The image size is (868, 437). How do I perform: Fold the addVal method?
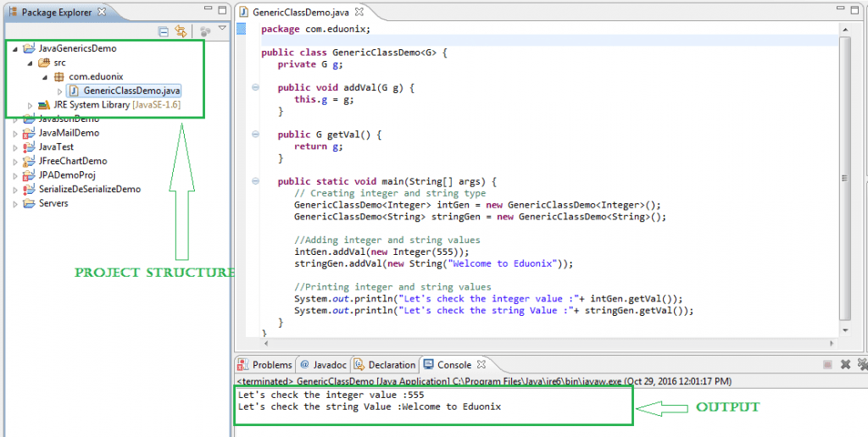[x=255, y=87]
